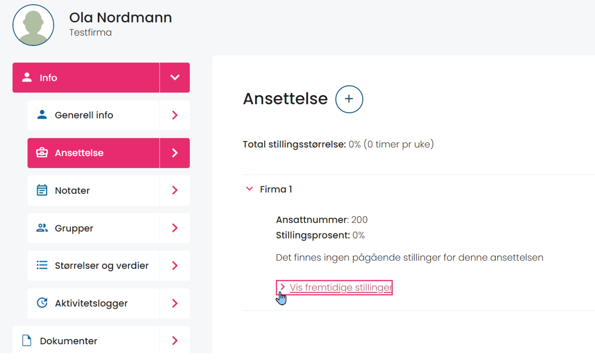This screenshot has height=364, width=595.
Task: Click the Ola Nordmann profile avatar
Action: [33, 25]
